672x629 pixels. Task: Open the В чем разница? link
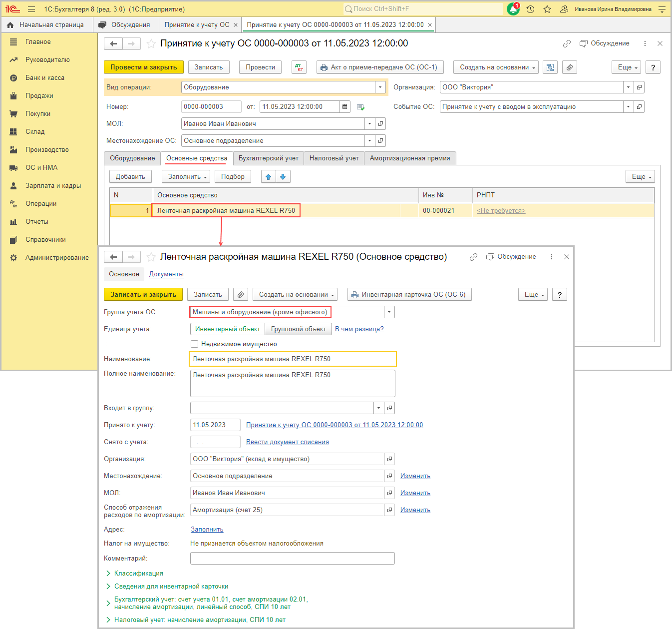359,329
